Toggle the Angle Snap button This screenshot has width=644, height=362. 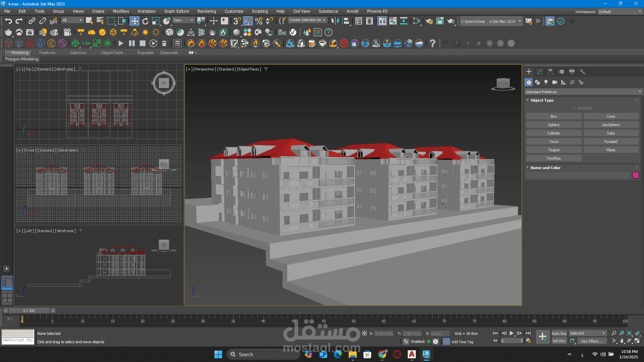pyautogui.click(x=248, y=21)
